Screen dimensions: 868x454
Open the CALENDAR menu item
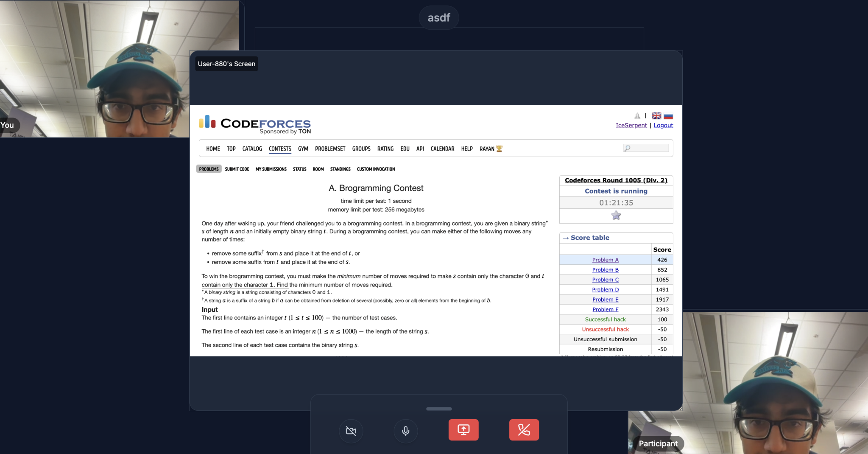coord(442,149)
